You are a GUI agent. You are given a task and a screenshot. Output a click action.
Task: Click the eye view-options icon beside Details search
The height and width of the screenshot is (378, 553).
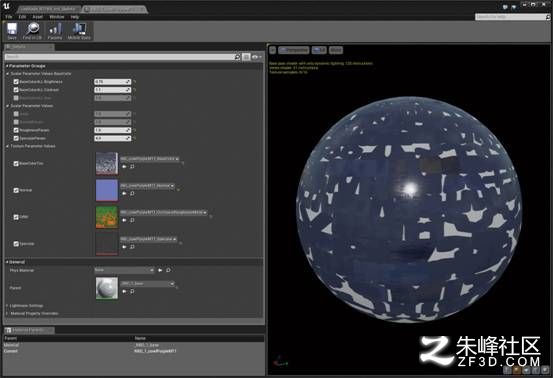tap(256, 57)
